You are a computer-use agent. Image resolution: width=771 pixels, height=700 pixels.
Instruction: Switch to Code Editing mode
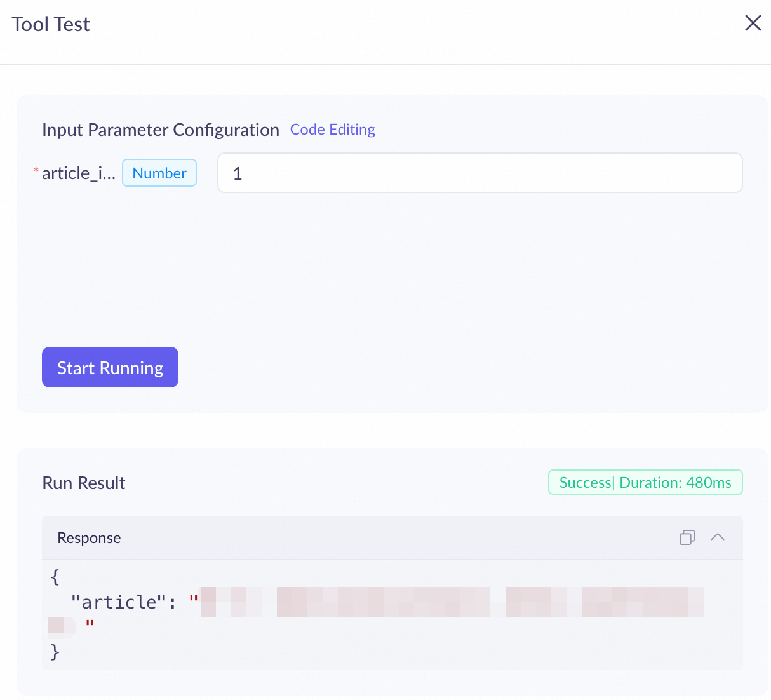pos(332,130)
